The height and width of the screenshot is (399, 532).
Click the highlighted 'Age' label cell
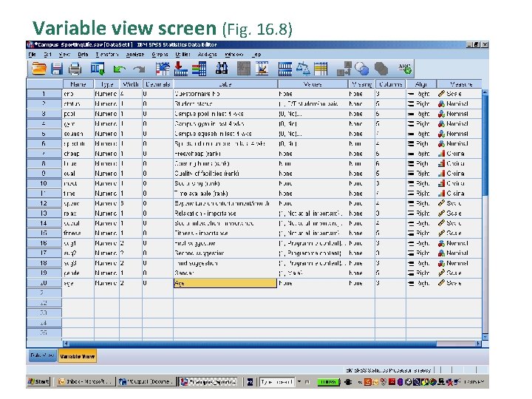click(225, 283)
